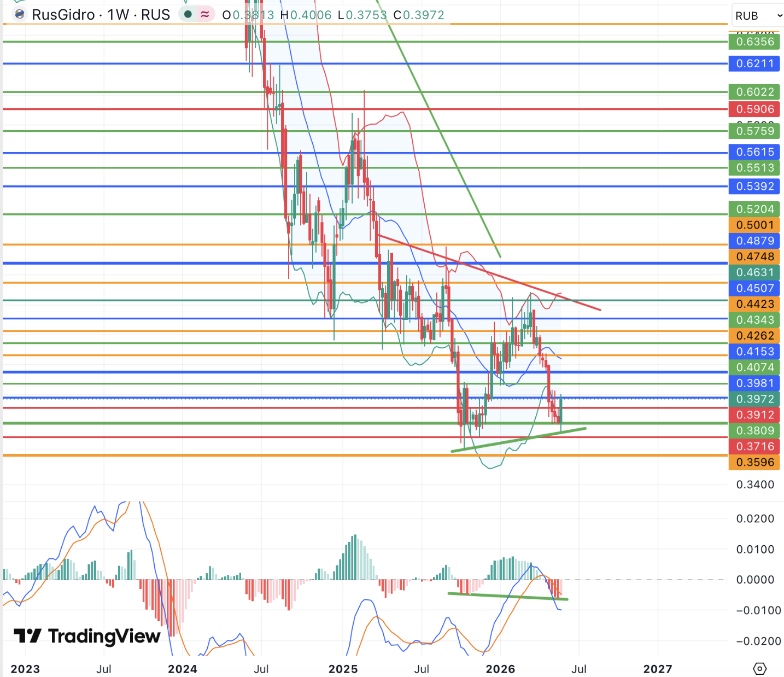This screenshot has width=784, height=677.
Task: Click the green market status dot
Action: click(x=188, y=14)
